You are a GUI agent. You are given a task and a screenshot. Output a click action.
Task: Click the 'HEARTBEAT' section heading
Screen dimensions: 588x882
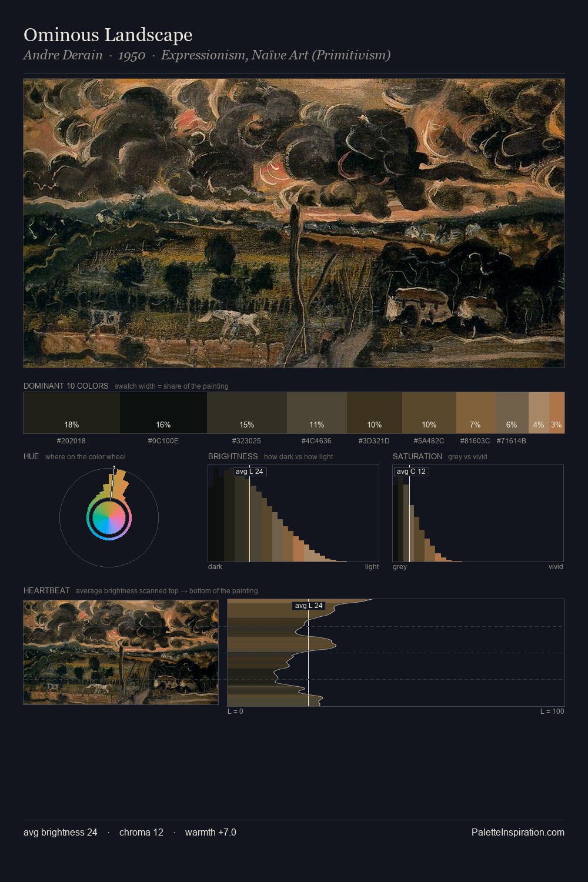[x=46, y=590]
